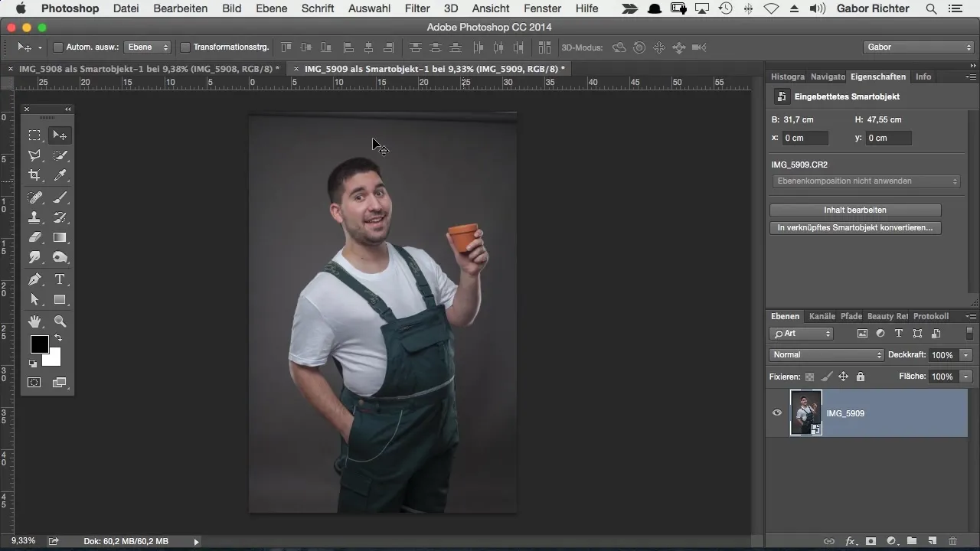Reset default foreground and background colors
The image size is (980, 551).
tap(33, 364)
